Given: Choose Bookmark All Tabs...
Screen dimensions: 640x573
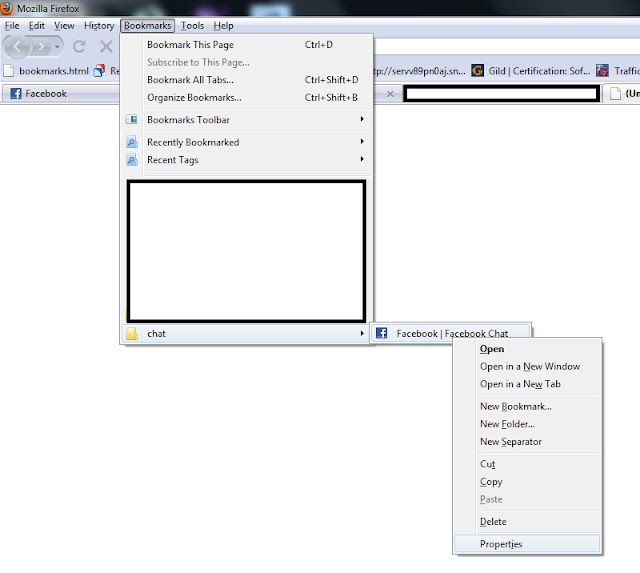Looking at the screenshot, I should click(x=247, y=80).
